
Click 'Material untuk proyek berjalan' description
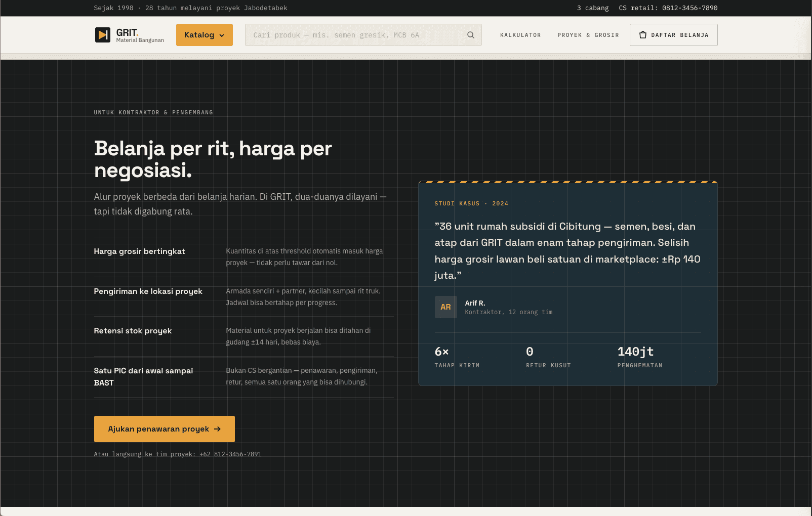pyautogui.click(x=298, y=336)
